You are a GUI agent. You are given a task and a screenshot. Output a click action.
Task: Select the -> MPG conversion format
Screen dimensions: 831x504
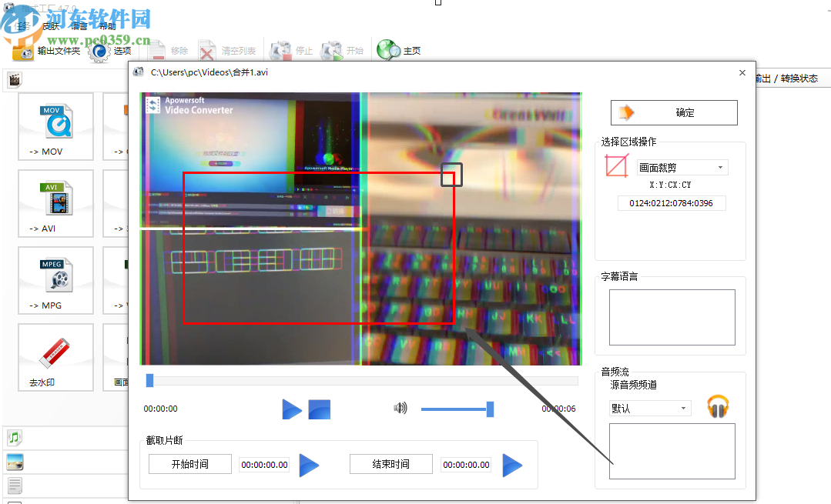pos(55,280)
